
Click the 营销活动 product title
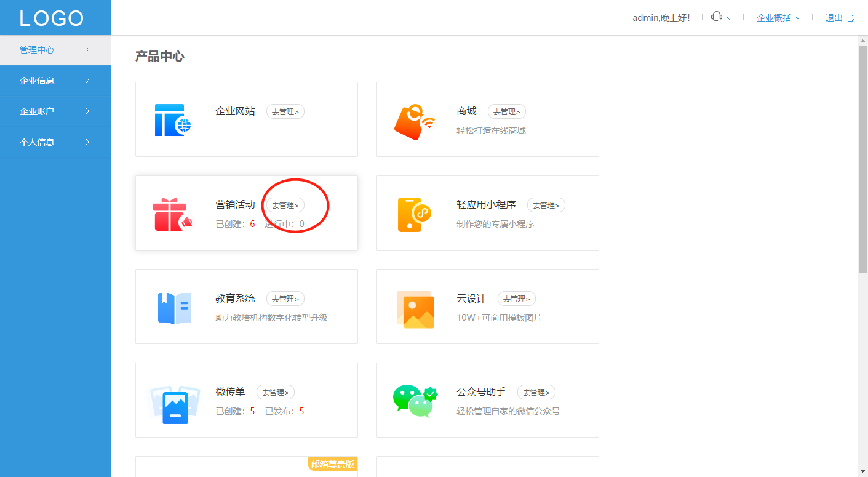(x=235, y=205)
